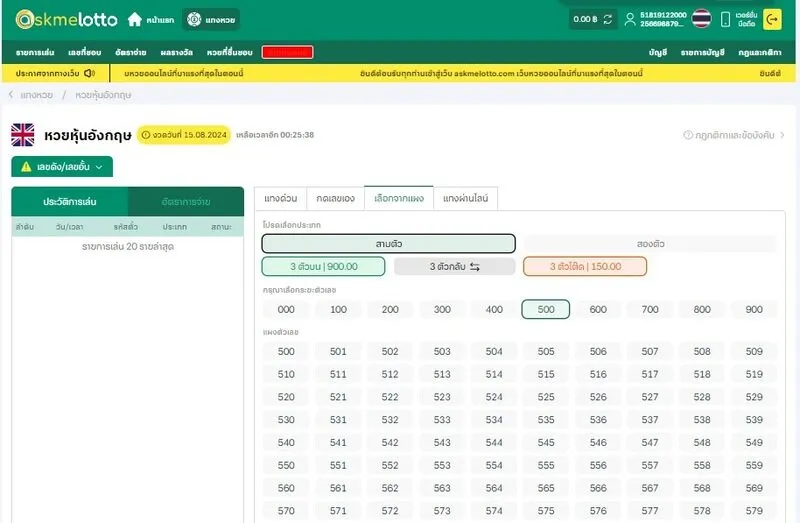Pick number 555 from the grid
Viewport: 800px width, 523px height.
[546, 466]
